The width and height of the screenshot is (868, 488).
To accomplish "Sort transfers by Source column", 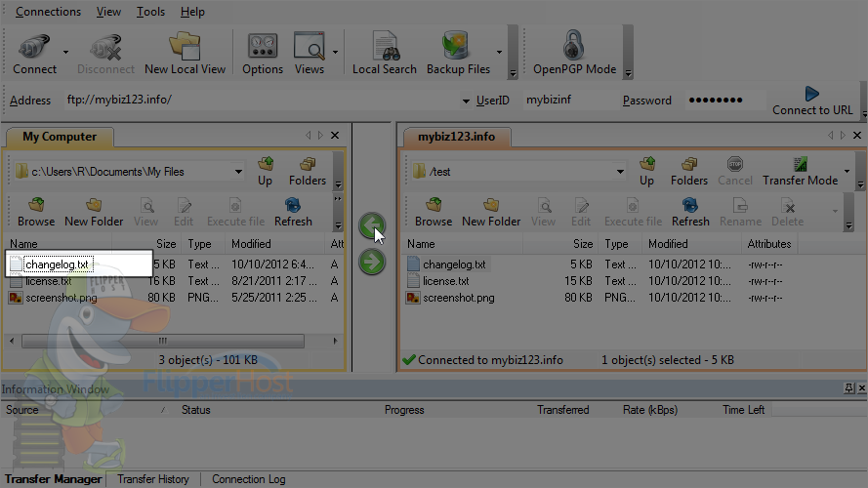I will tap(86, 410).
